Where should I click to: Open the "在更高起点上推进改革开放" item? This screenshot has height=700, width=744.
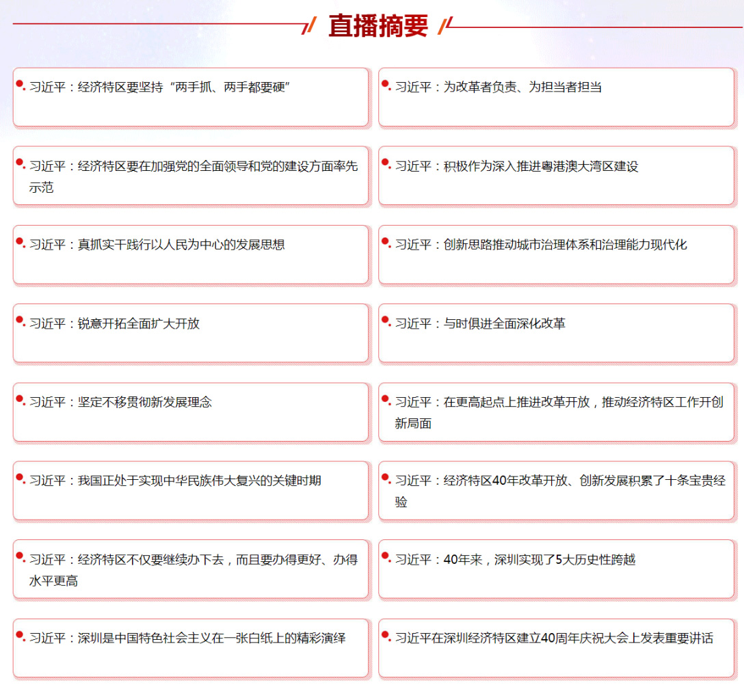[558, 403]
